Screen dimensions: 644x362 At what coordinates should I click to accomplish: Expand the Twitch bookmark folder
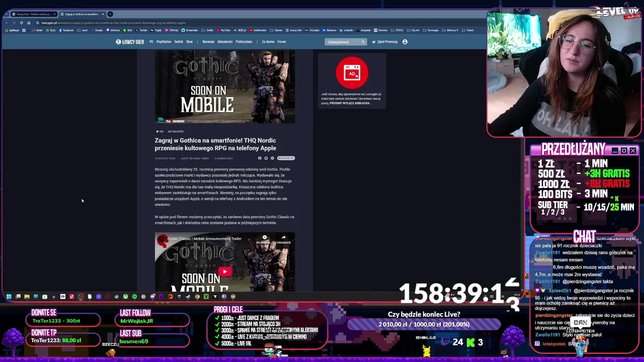[x=467, y=30]
